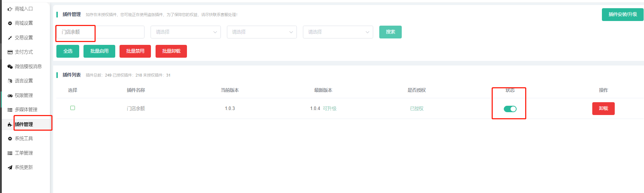This screenshot has height=193, width=644.
Task: Click the 系统更新 paper plane icon
Action: [x=10, y=167]
